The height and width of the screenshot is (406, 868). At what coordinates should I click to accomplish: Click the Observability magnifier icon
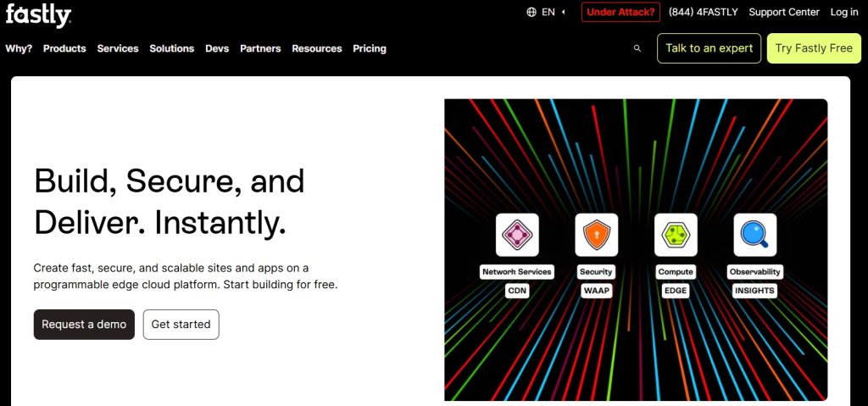click(755, 235)
